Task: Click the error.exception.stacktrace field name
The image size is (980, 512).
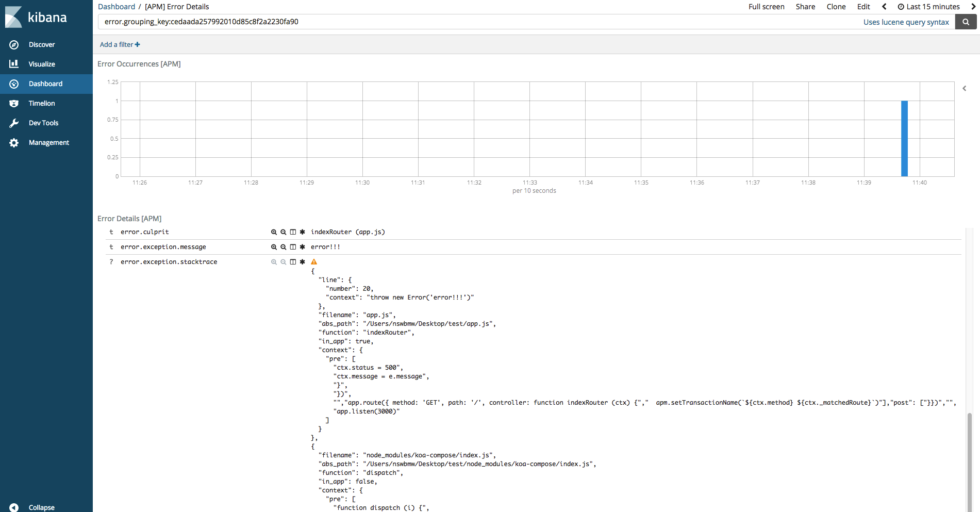Action: coord(169,262)
